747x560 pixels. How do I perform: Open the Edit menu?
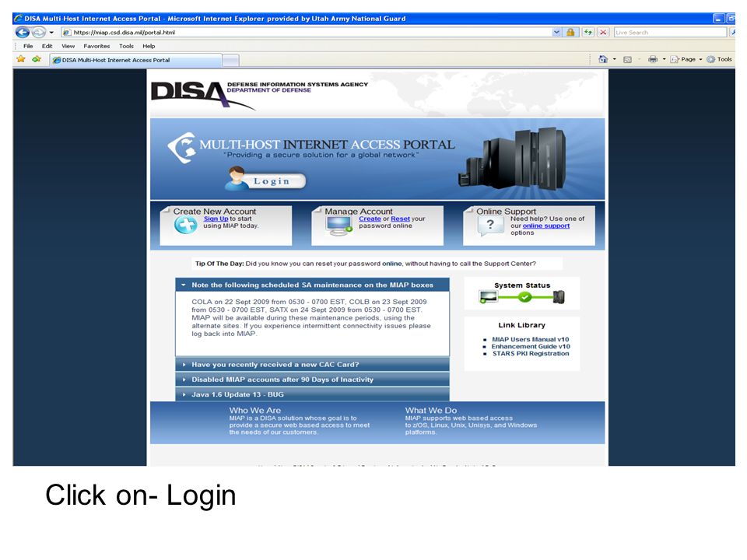(x=47, y=46)
